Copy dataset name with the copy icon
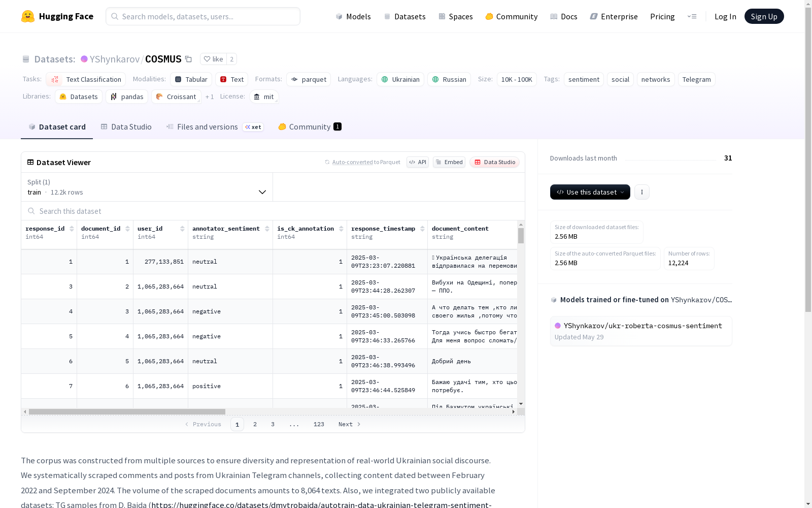The height and width of the screenshot is (508, 812). click(188, 59)
